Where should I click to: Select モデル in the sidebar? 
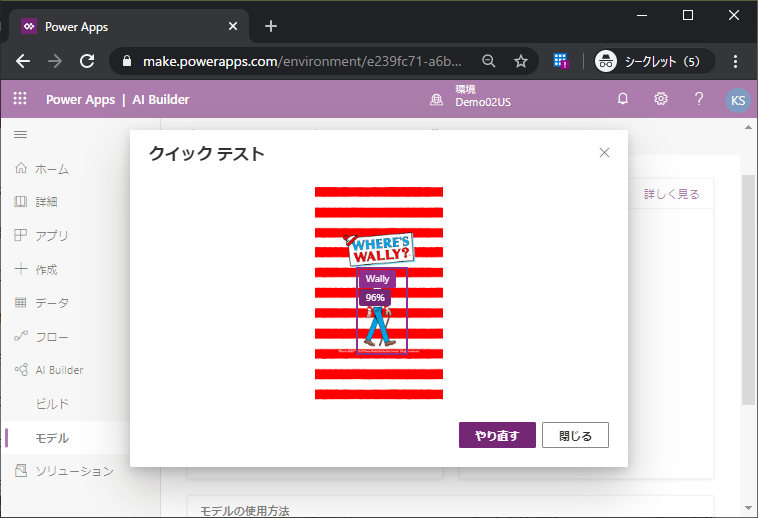click(x=52, y=438)
